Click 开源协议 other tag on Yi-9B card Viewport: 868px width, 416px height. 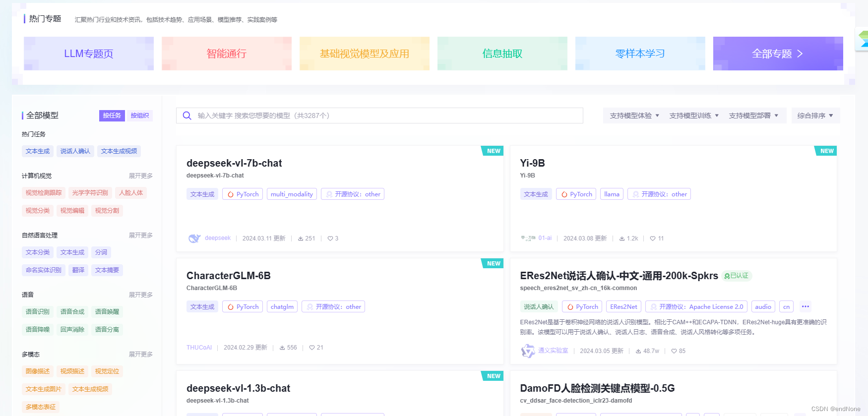tap(659, 194)
